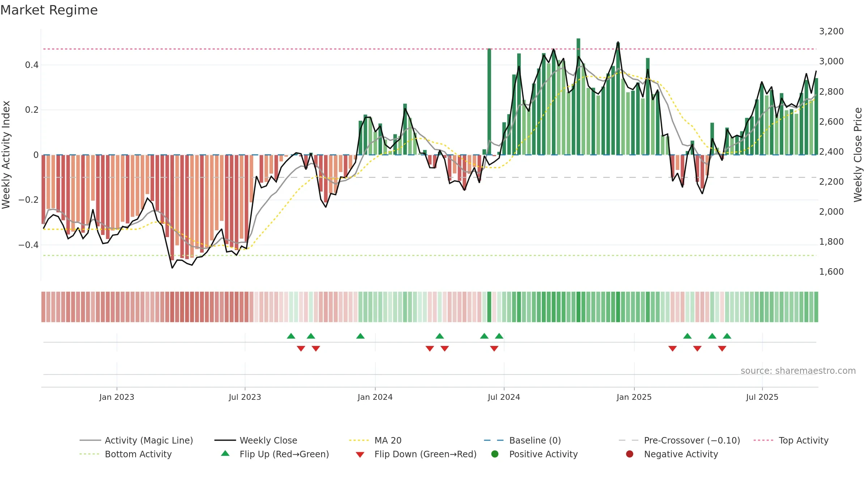Click the tallest green activity bar near Sep 2024
Image resolution: width=868 pixels, height=488 pixels.
[x=578, y=97]
